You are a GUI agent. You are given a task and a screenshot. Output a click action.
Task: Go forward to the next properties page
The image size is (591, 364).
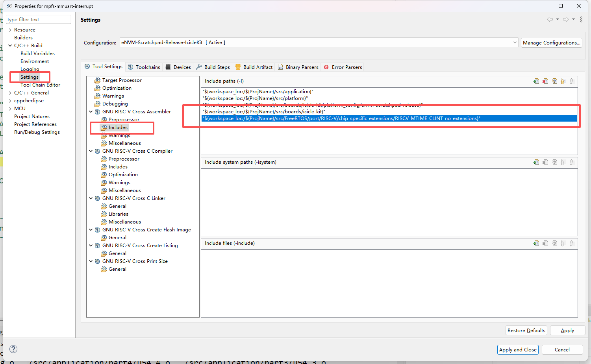point(566,19)
